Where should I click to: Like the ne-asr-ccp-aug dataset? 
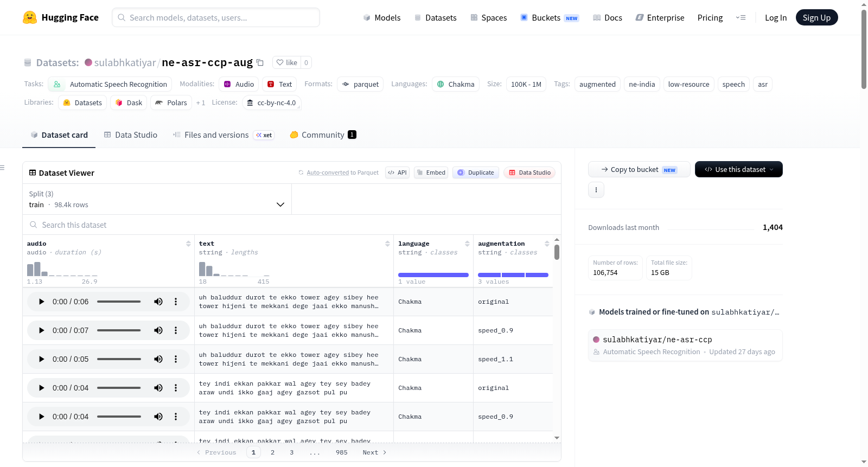287,62
